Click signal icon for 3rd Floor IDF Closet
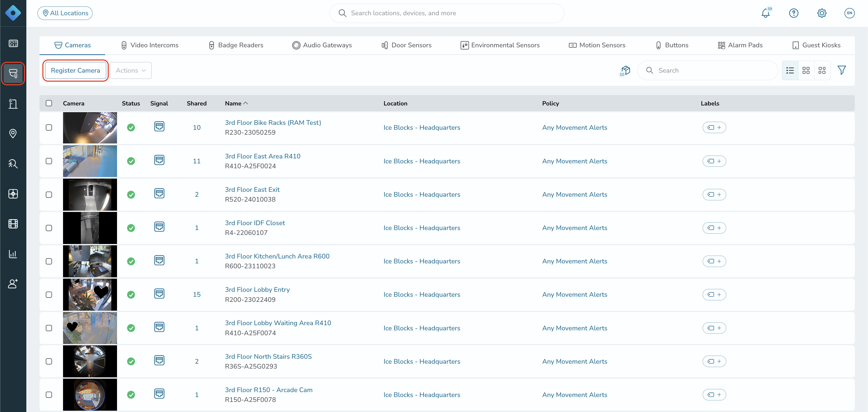The image size is (868, 412). coord(159,227)
